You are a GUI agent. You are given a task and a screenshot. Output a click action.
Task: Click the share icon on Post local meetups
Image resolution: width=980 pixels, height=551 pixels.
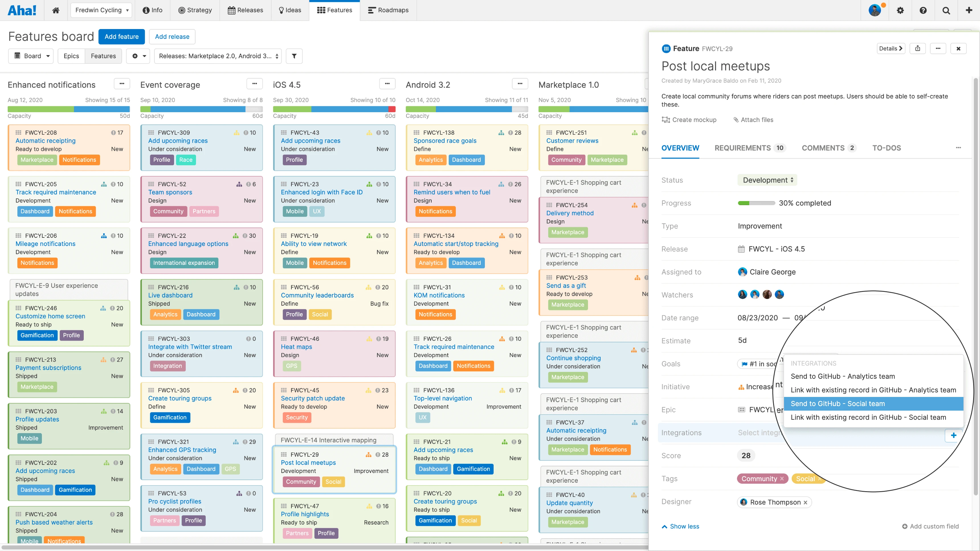point(918,49)
